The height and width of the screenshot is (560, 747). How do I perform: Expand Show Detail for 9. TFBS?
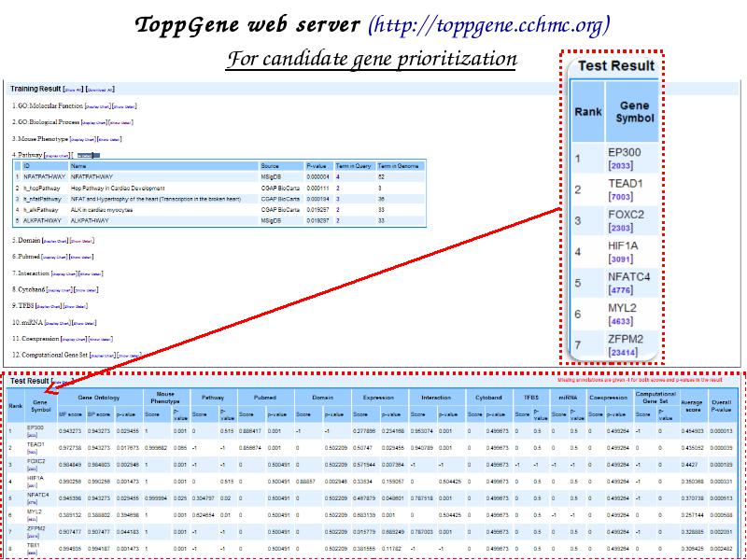[76, 307]
